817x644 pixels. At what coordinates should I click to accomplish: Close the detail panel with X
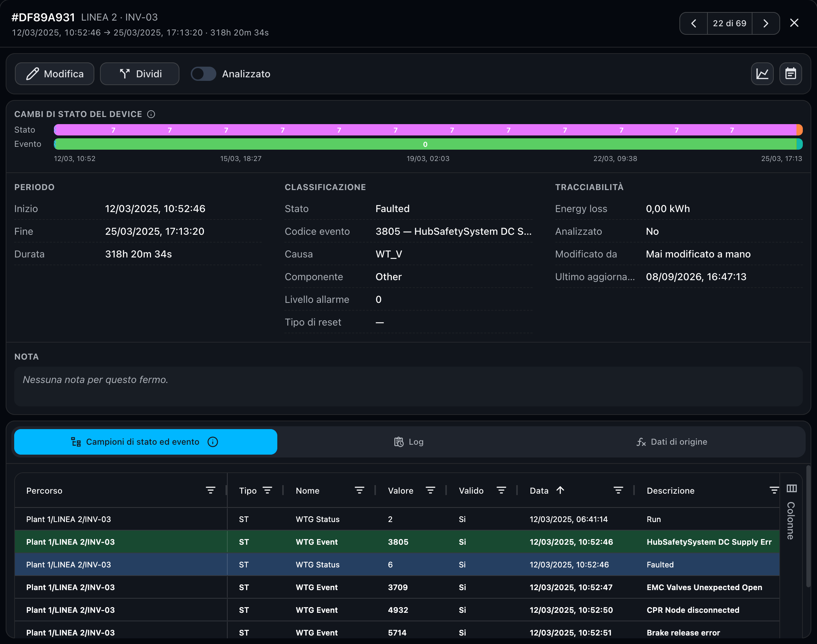[x=794, y=23]
